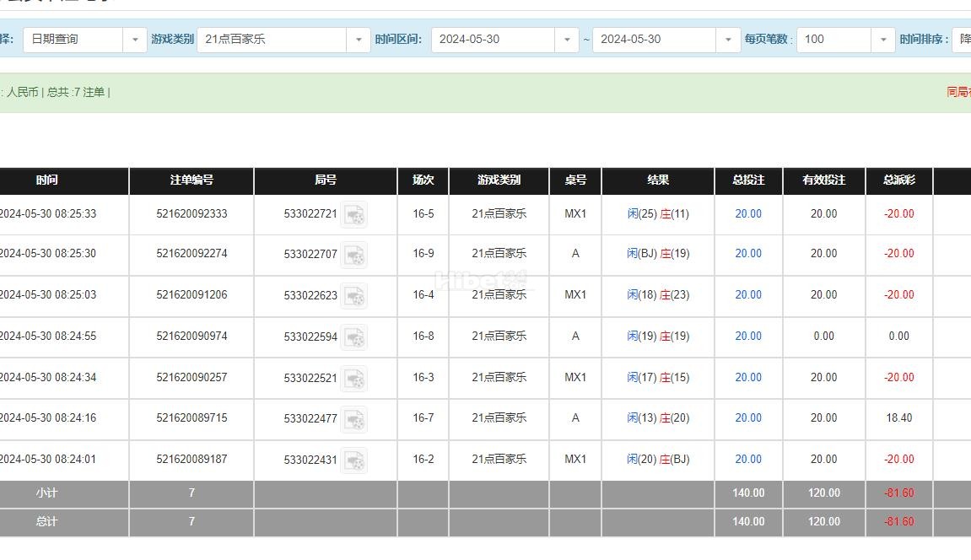Viewport: 971px width, 560px height.
Task: Click the 桌号 column header
Action: point(575,180)
